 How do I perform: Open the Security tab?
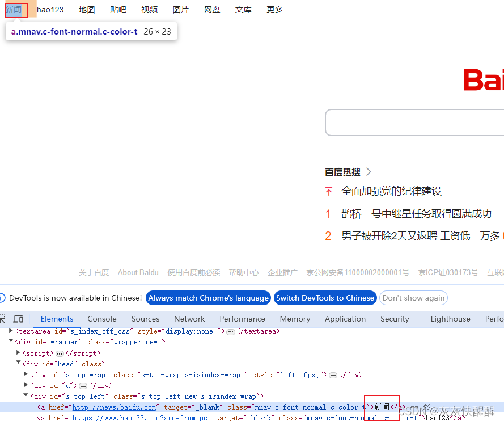pos(395,319)
